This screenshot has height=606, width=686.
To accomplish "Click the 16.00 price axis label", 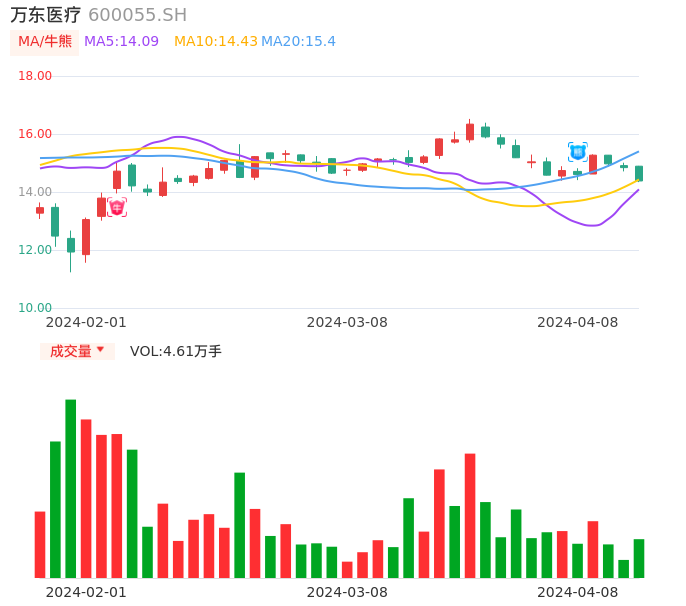I will click(35, 134).
